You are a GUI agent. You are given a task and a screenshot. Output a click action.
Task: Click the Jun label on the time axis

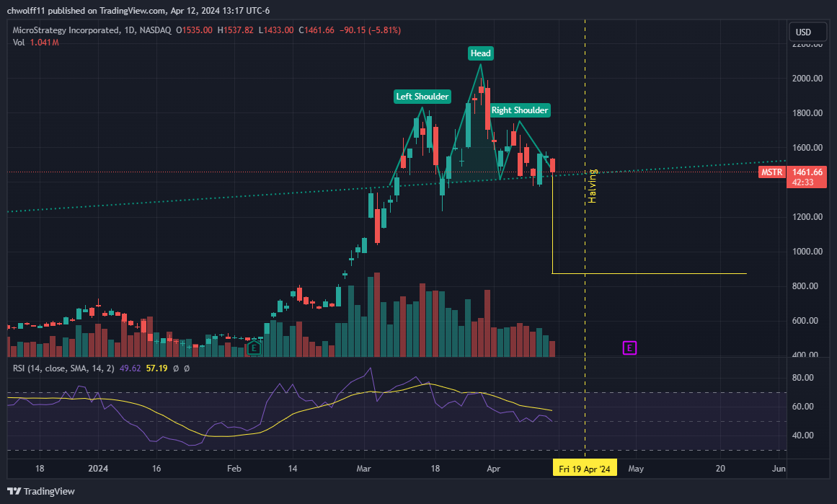(779, 468)
